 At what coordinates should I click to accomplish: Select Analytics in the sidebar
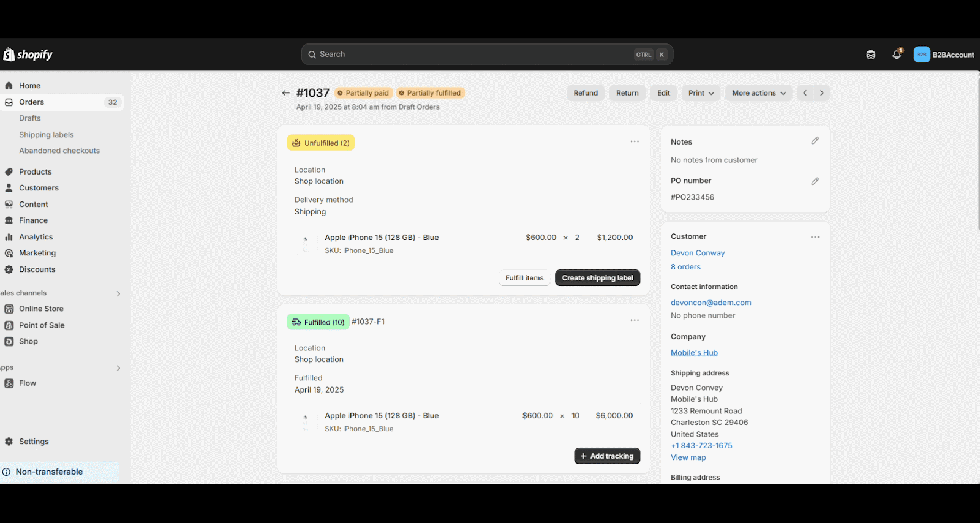(x=36, y=237)
